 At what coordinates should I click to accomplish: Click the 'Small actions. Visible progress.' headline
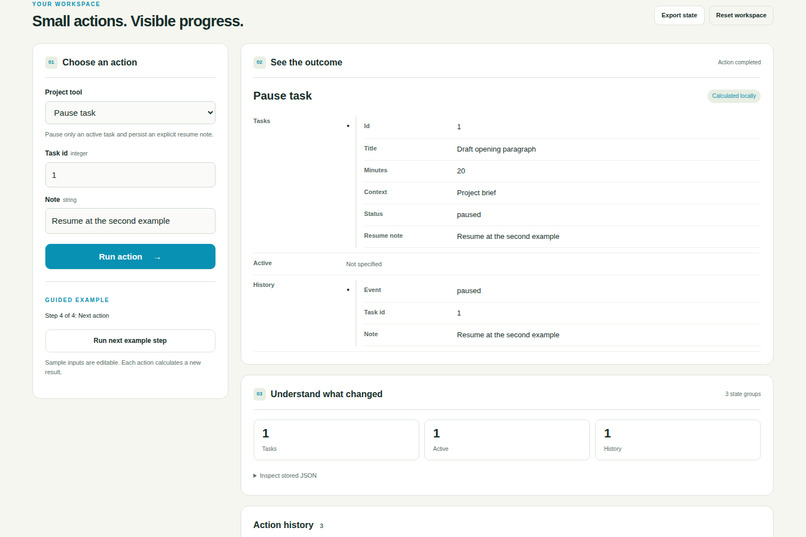tap(138, 21)
